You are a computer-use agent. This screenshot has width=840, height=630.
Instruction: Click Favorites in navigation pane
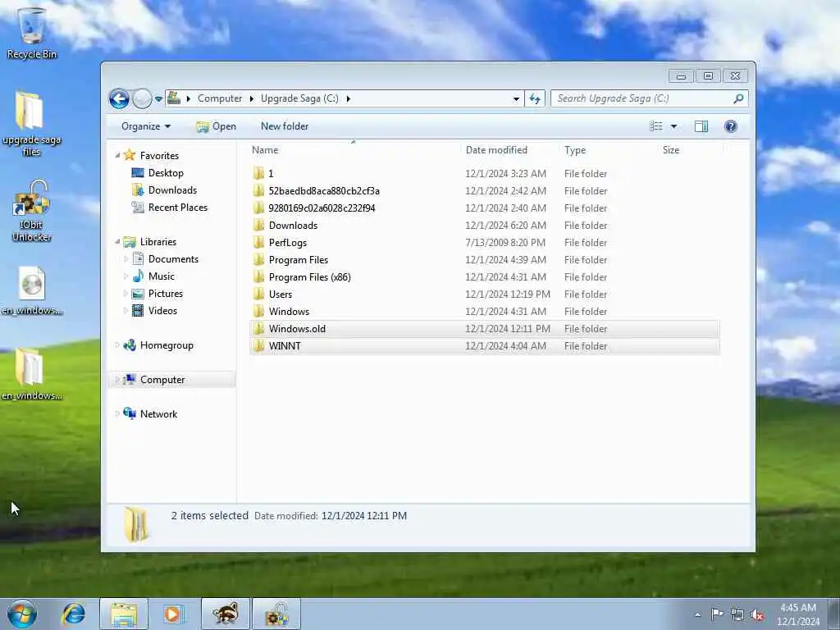coord(159,155)
